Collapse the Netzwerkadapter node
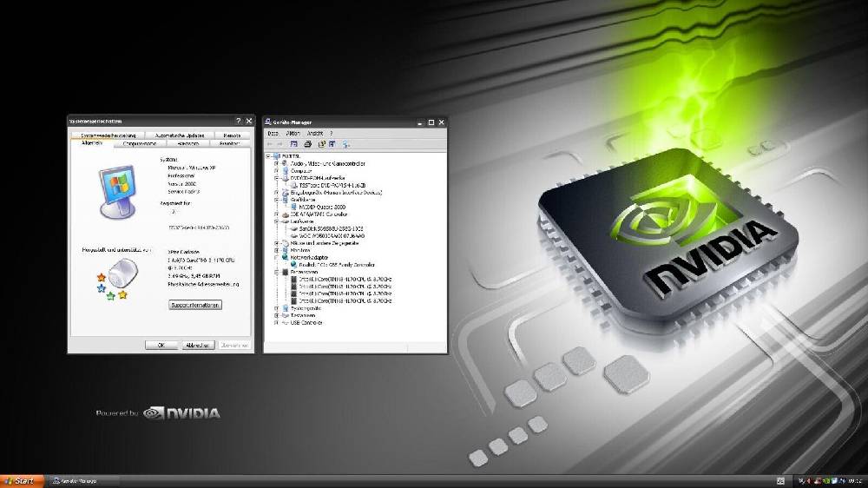The image size is (868, 488). (x=276, y=258)
